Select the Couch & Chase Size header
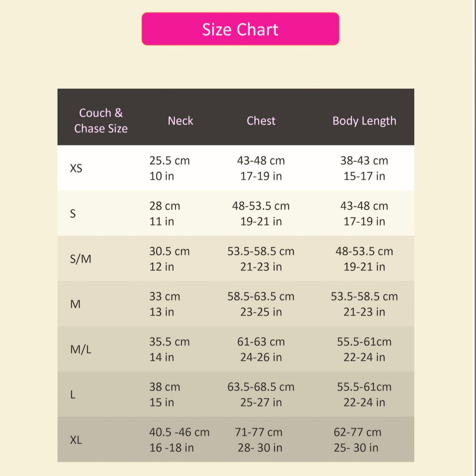This screenshot has height=476, width=476. coord(101,121)
